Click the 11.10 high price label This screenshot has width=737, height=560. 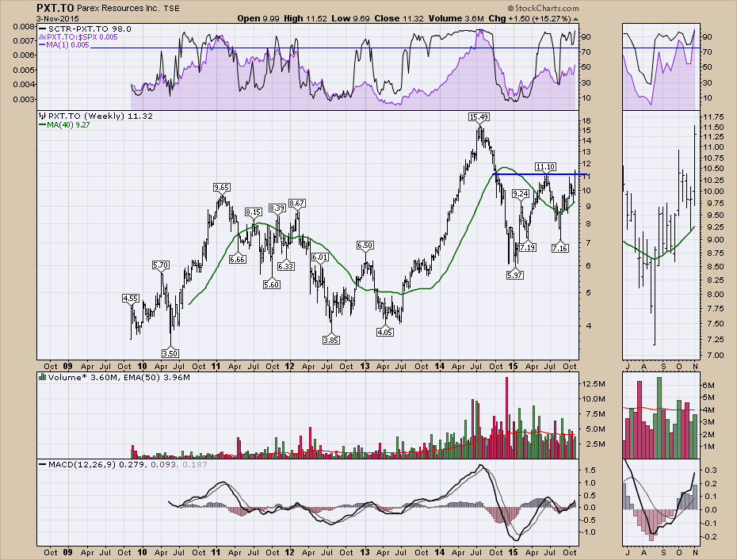click(x=545, y=167)
